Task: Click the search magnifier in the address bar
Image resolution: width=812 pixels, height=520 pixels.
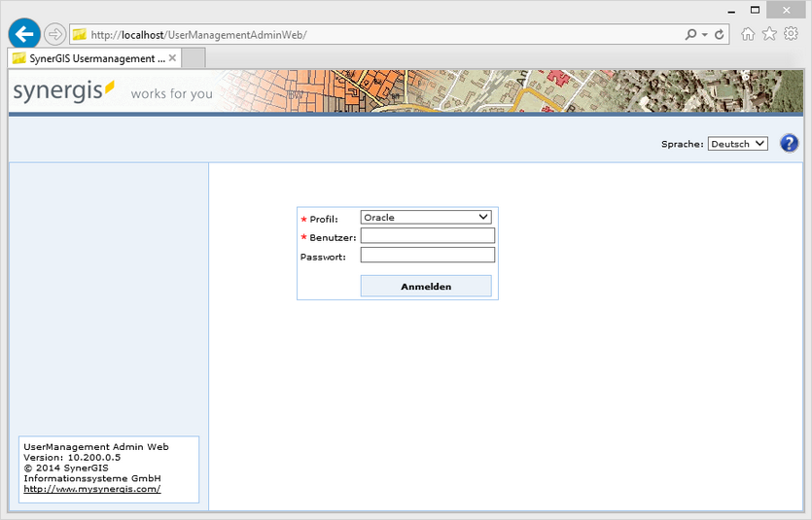Action: pyautogui.click(x=690, y=35)
